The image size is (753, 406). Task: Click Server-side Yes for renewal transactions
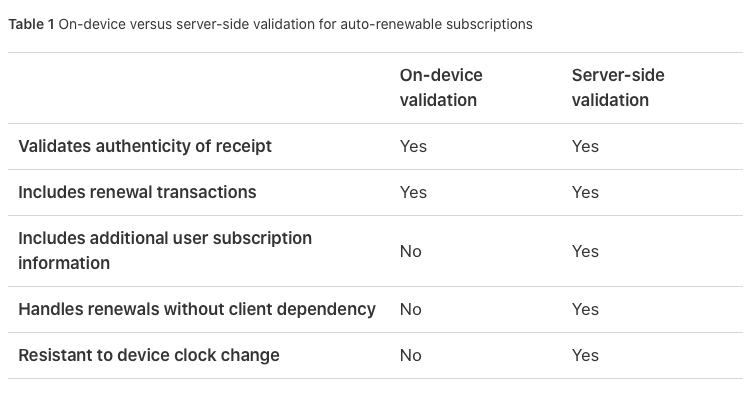(x=585, y=192)
